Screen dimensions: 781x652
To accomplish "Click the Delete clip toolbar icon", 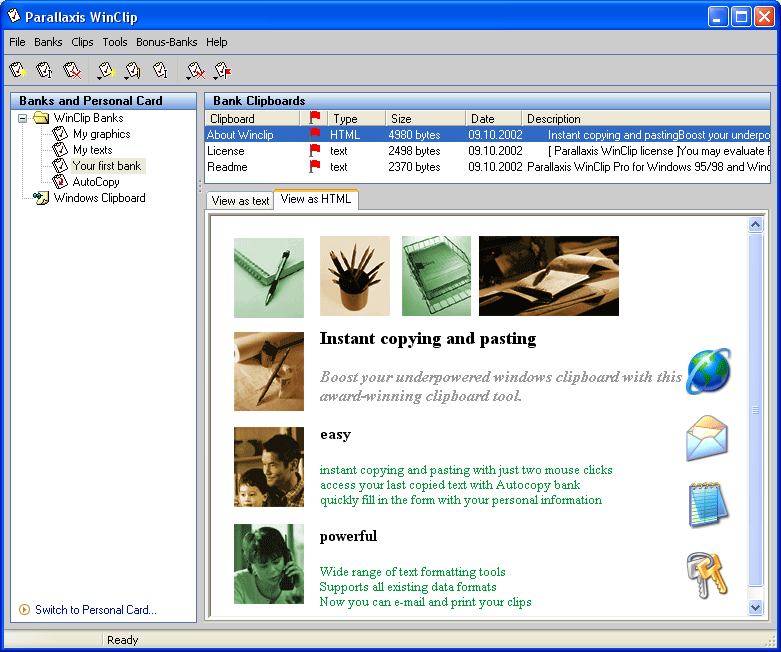I will point(195,70).
